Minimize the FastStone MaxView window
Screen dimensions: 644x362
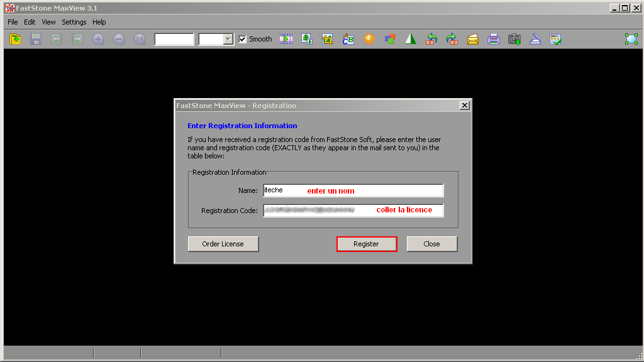tap(614, 8)
